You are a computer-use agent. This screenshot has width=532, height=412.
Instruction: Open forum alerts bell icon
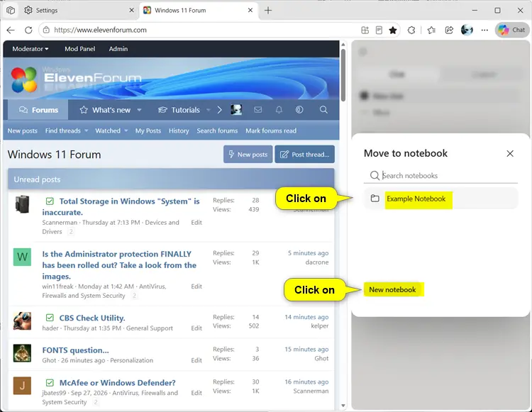(279, 110)
